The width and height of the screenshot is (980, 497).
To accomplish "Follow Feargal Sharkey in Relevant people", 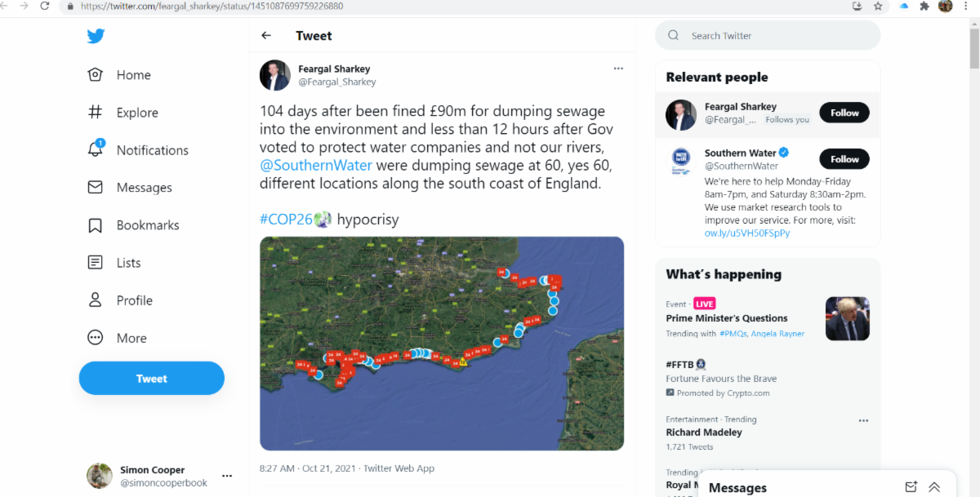I will click(x=844, y=113).
